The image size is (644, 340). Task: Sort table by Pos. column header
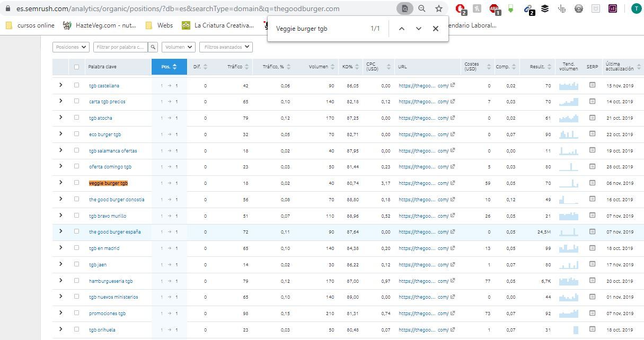click(169, 67)
